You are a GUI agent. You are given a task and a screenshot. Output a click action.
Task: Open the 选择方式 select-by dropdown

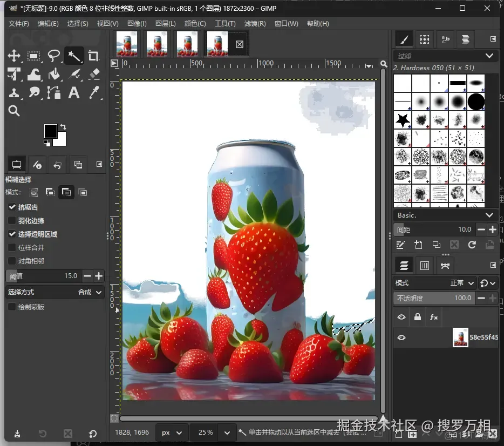[55, 292]
